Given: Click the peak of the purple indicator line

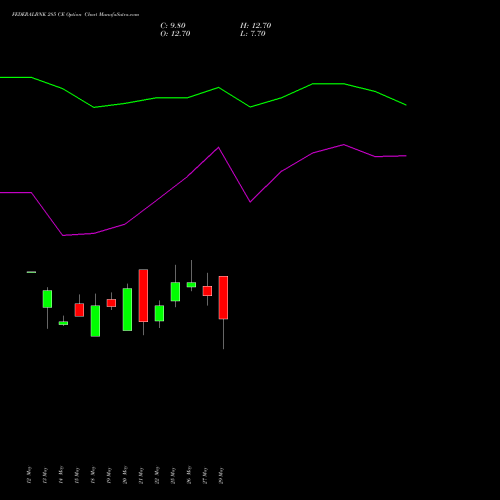Looking at the screenshot, I should point(344,145).
